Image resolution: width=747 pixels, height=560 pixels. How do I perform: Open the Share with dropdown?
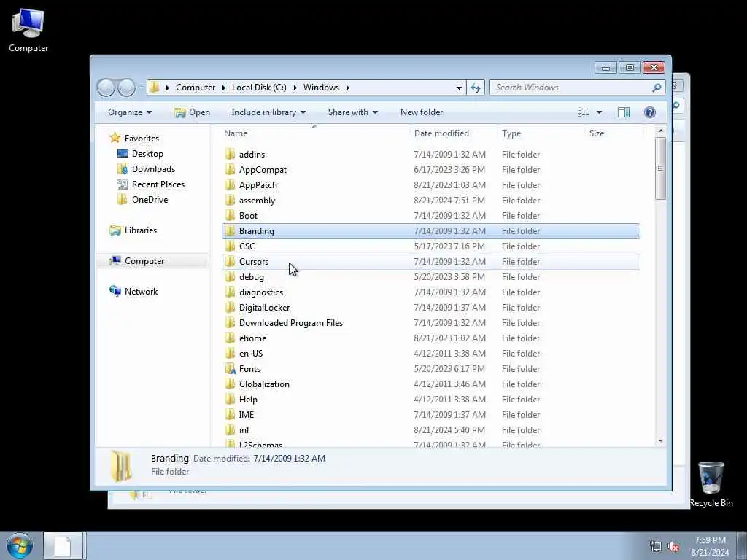[x=352, y=112]
